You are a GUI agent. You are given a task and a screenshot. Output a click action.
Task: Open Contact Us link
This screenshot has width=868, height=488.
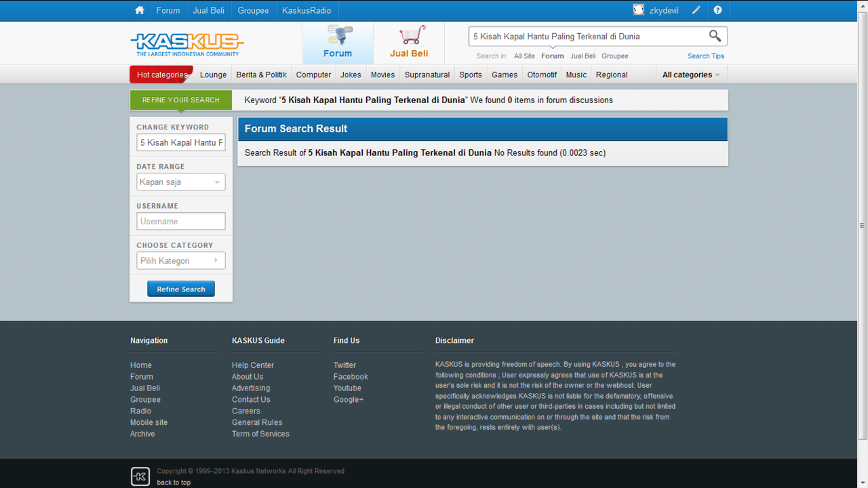tap(251, 400)
